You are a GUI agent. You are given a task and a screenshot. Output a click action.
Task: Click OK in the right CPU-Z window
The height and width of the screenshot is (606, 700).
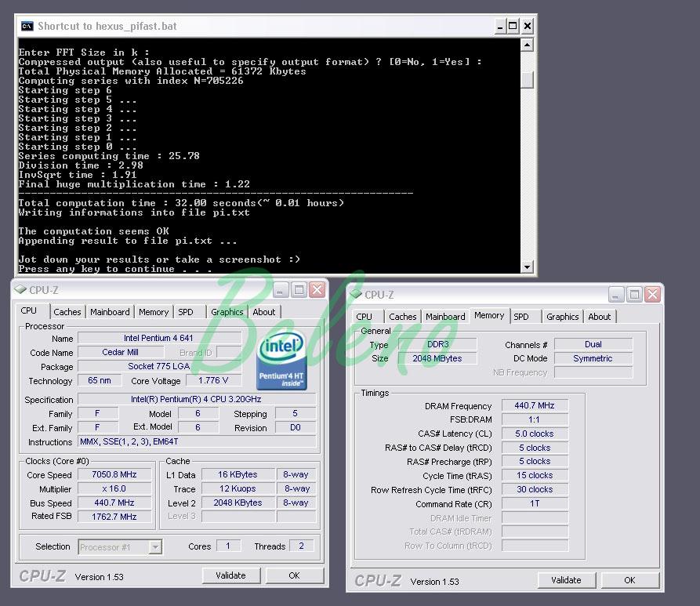tap(629, 579)
